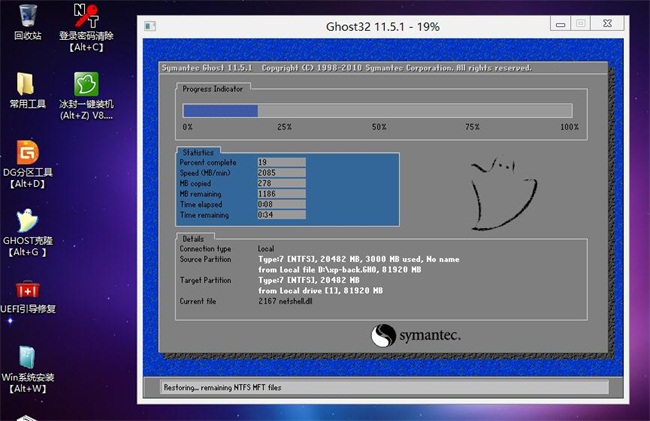Open the UEFI引导修复 boot repair tool

tap(28, 290)
